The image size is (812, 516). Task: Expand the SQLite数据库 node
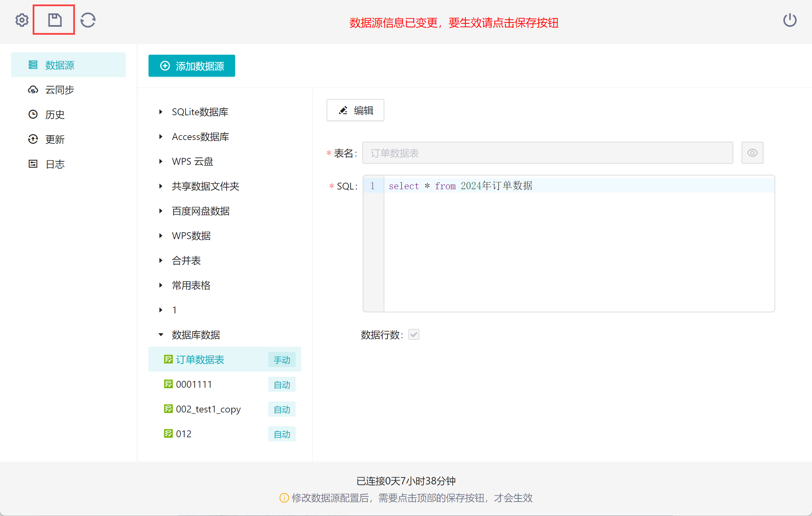161,112
